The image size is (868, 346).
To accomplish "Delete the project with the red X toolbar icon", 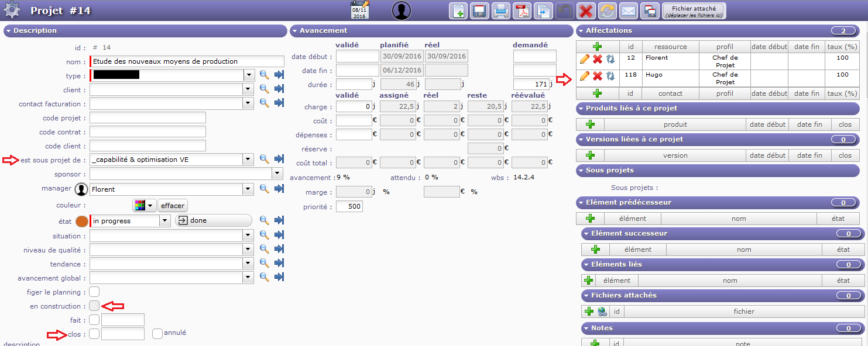I will coord(586,11).
